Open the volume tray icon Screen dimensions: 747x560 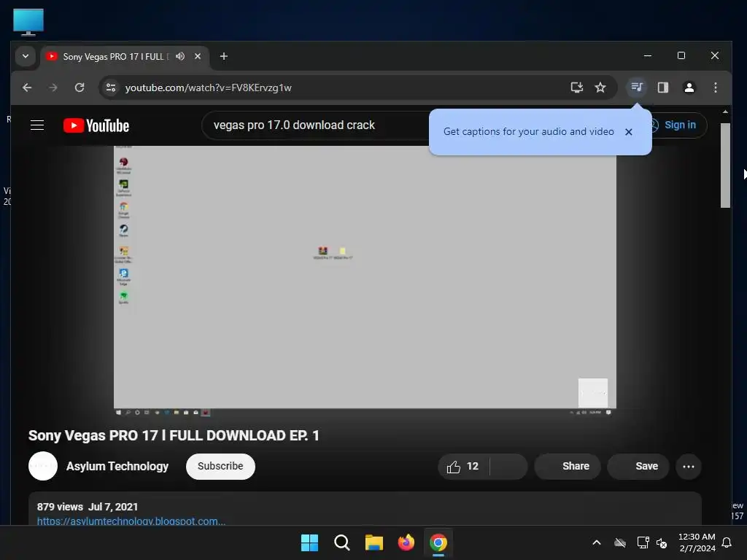(x=662, y=542)
